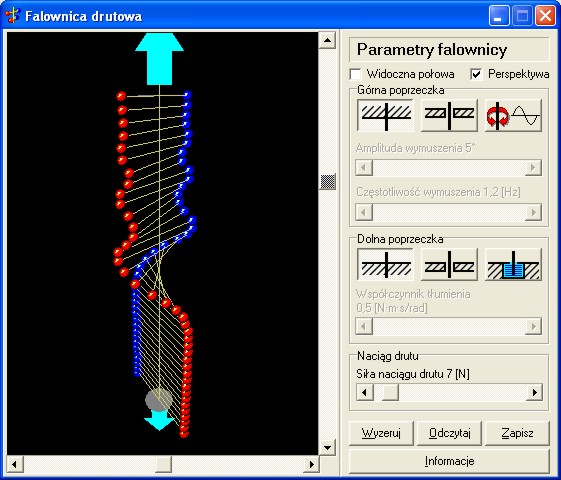The width and height of the screenshot is (561, 480).
Task: Increase wire tension with right arrow
Action: [534, 392]
